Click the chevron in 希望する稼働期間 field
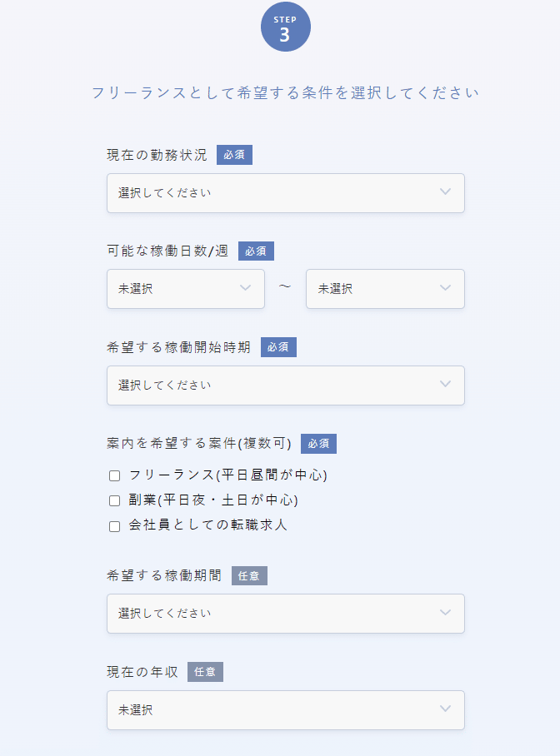This screenshot has width=560, height=756. [445, 613]
